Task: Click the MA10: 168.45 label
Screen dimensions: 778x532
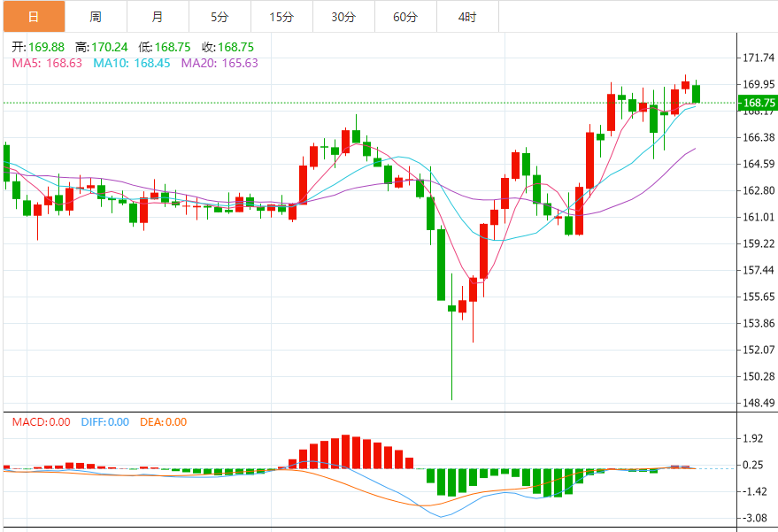Action: [132, 63]
